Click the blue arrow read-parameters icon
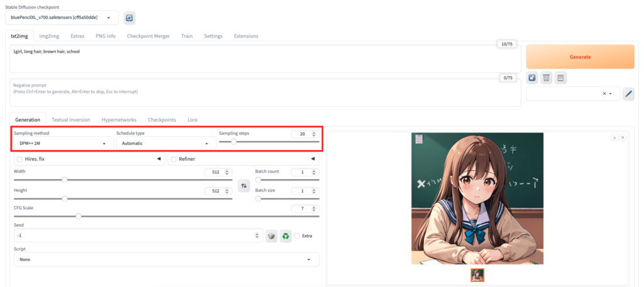644x287 pixels. click(532, 77)
